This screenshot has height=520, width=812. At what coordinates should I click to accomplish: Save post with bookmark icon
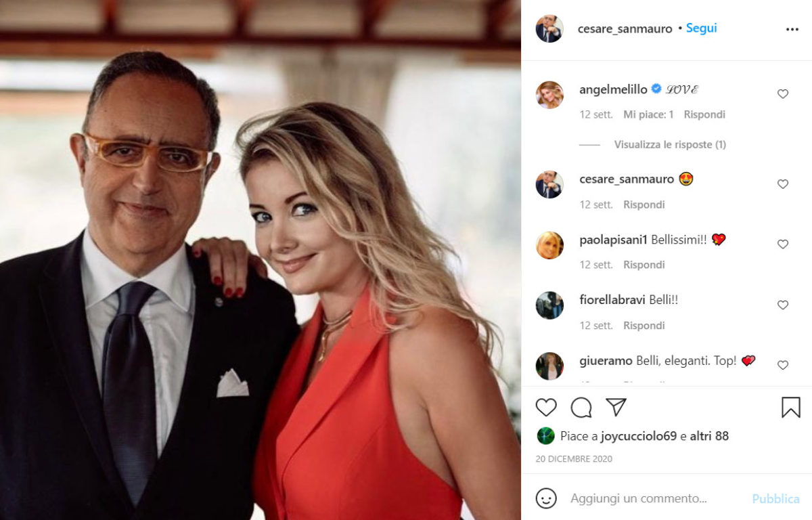point(791,407)
